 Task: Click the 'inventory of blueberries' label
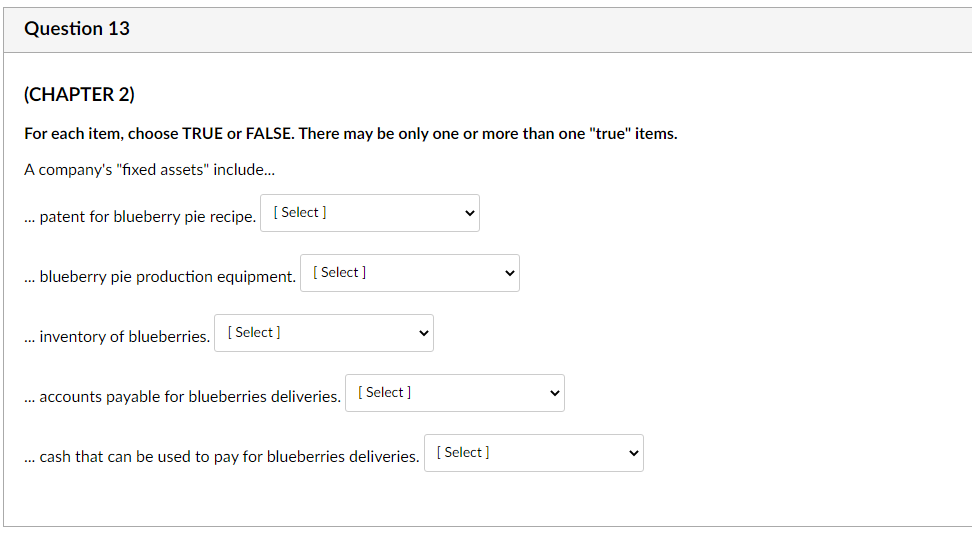click(x=117, y=337)
